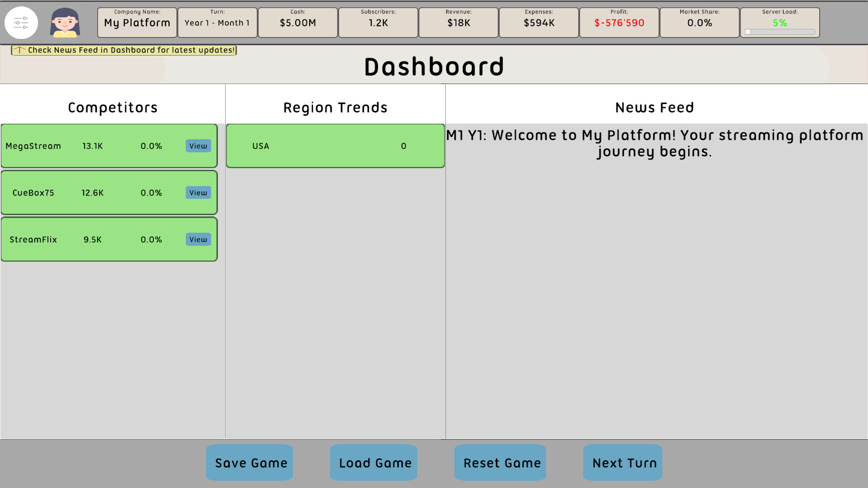
Task: Select the USA region trend card
Action: (335, 145)
